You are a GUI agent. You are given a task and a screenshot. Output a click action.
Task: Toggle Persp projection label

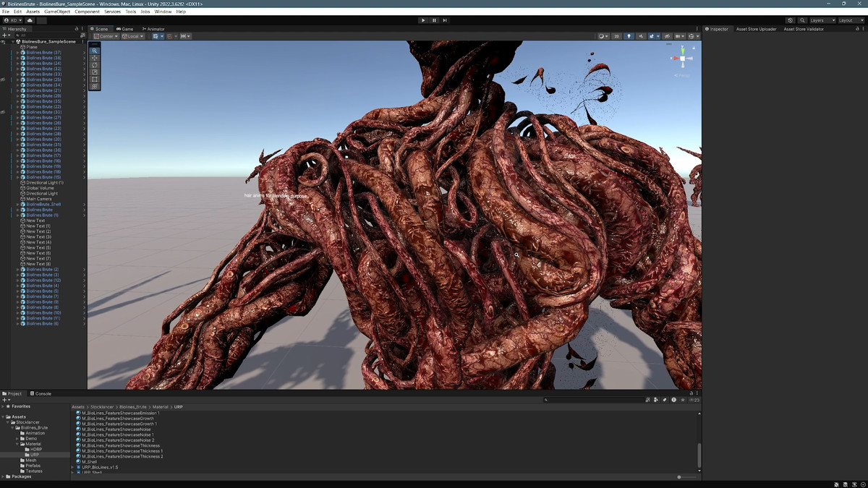(682, 75)
